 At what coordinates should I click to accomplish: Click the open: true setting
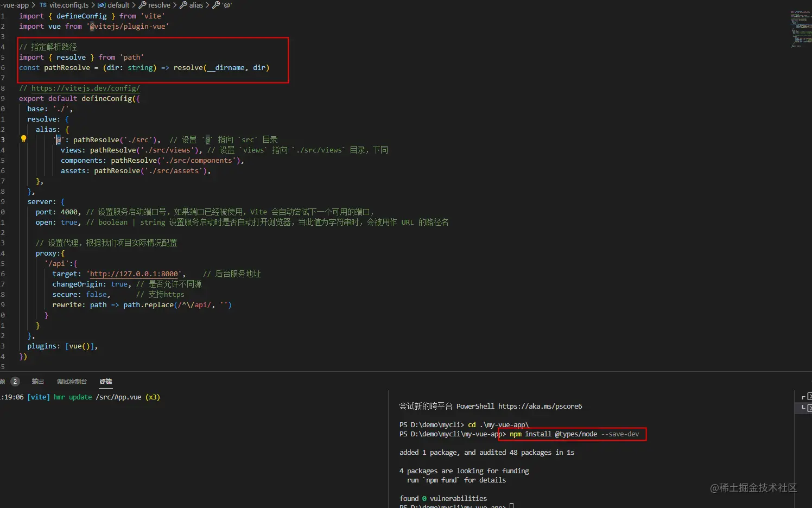click(58, 222)
